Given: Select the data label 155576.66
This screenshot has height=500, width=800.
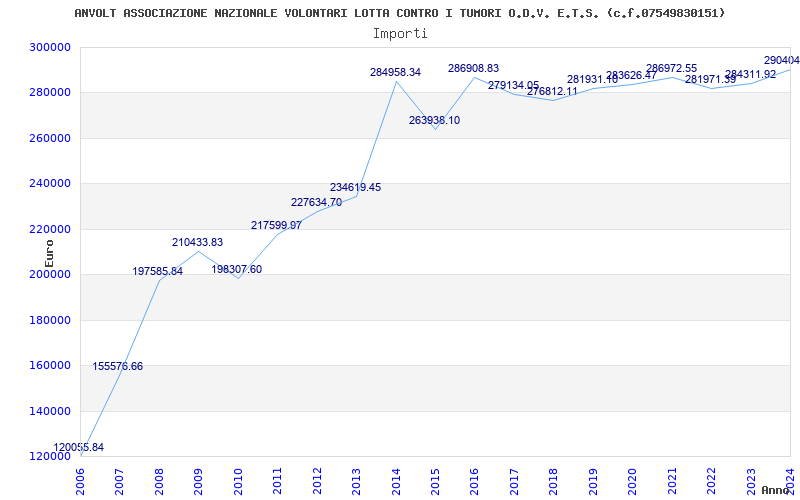Looking at the screenshot, I should [118, 366].
